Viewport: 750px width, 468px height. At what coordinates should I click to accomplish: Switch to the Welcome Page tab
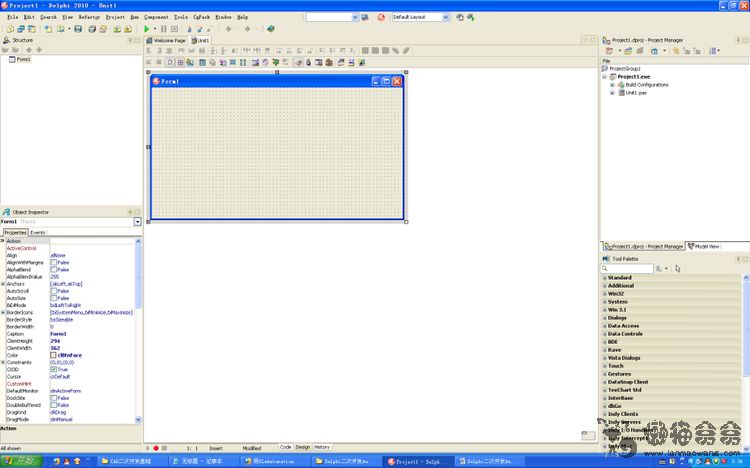[166, 41]
